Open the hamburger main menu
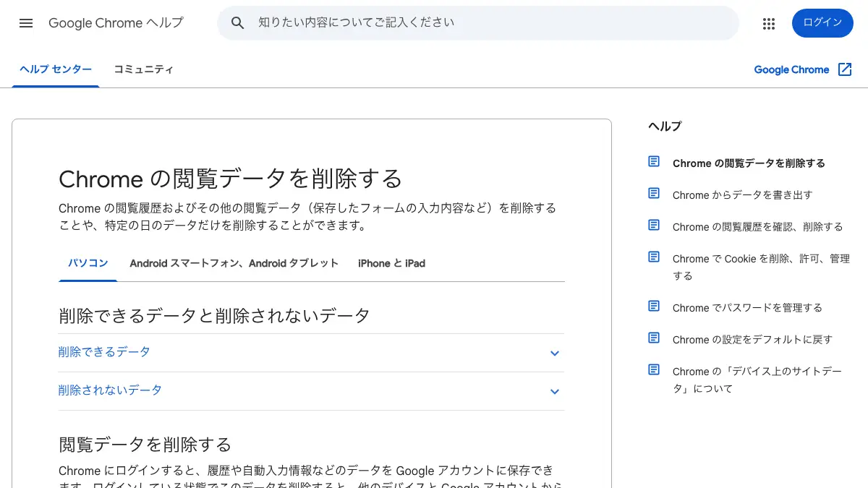868x488 pixels. click(26, 23)
